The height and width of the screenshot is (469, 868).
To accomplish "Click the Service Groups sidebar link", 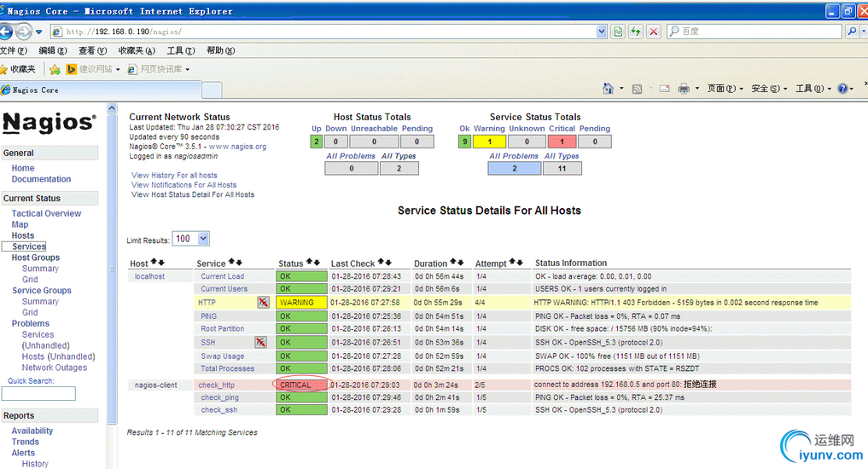I will (42, 291).
